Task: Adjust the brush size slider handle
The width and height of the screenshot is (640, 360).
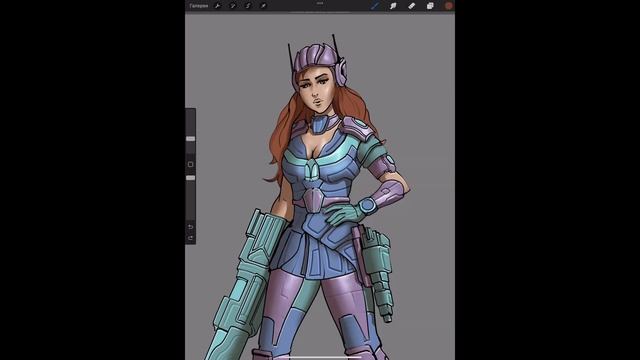Action: (191, 139)
